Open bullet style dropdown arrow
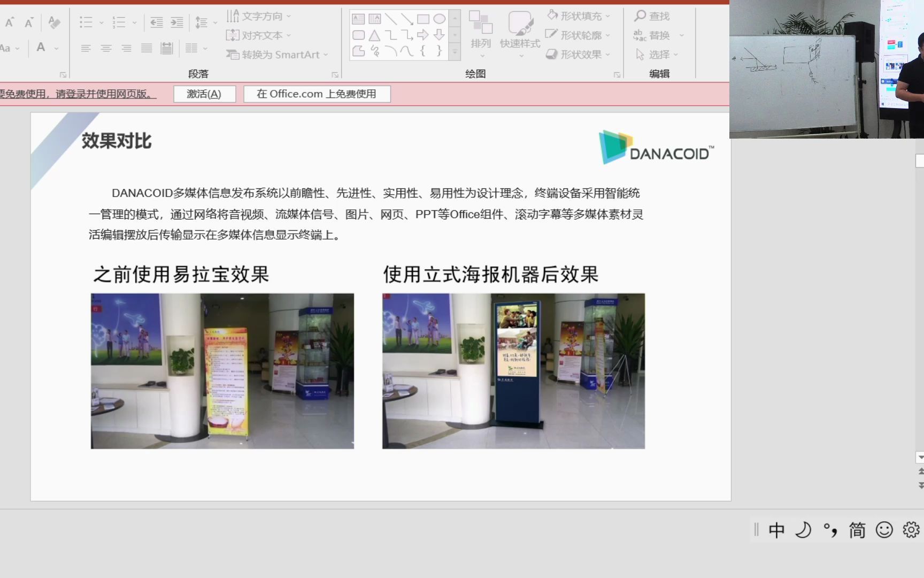Image resolution: width=924 pixels, height=578 pixels. tap(101, 22)
